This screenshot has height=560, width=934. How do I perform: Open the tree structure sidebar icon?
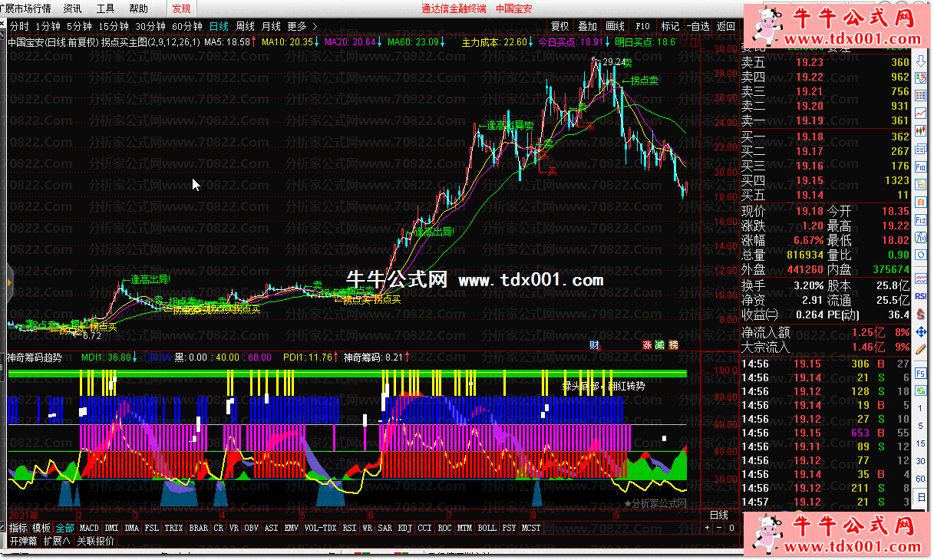pos(921,183)
